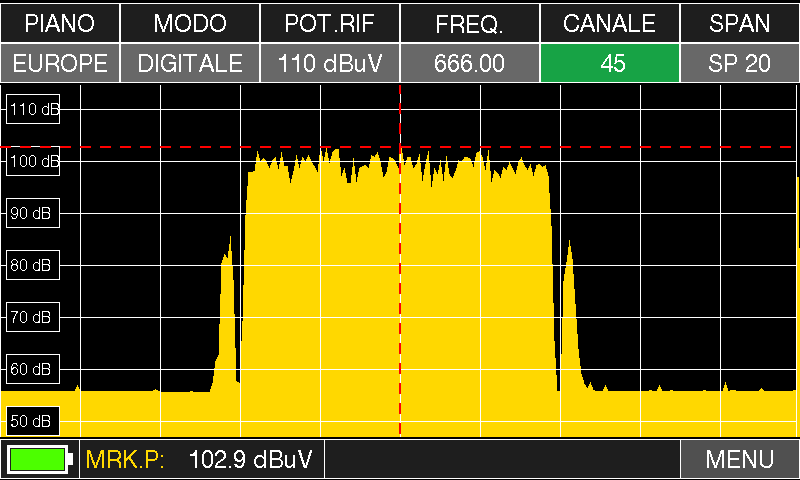The height and width of the screenshot is (480, 800).
Task: Select the PIANO header cell
Action: point(60,23)
